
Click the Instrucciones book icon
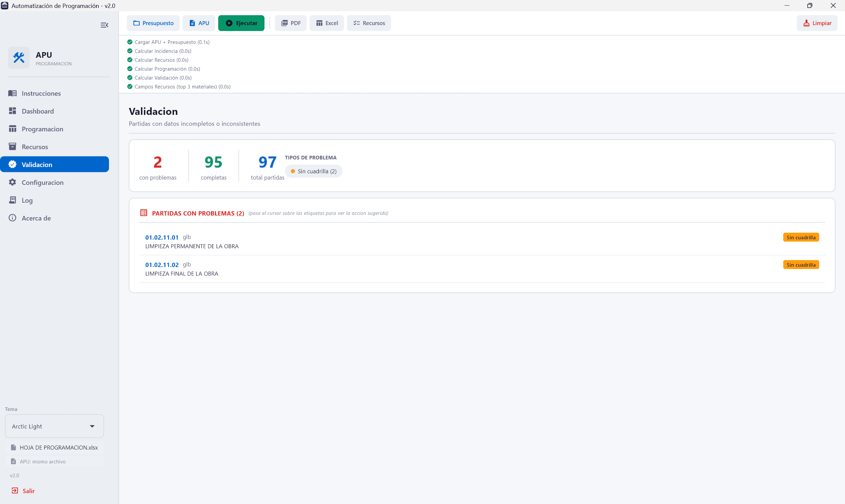(13, 93)
